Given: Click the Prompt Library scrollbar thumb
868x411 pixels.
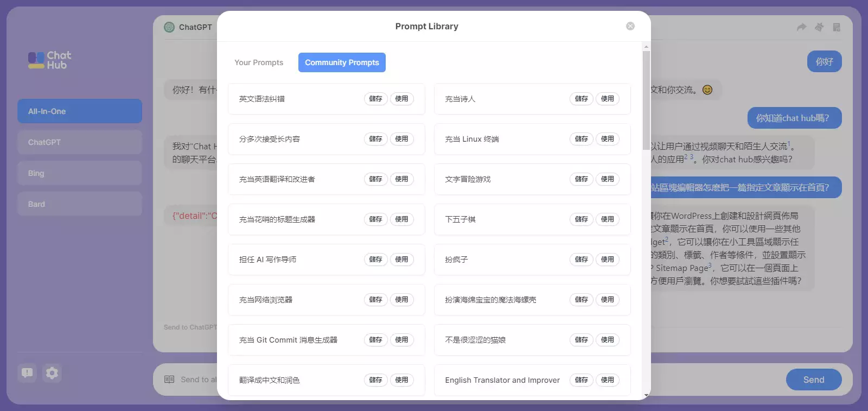Looking at the screenshot, I should click(646, 100).
